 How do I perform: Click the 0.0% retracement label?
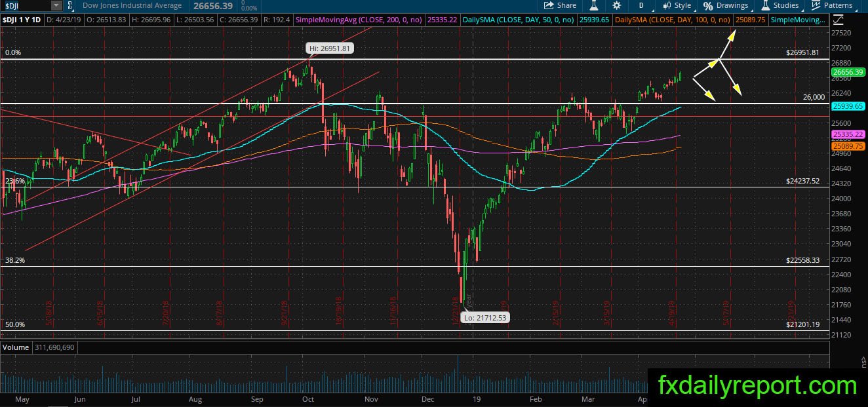13,52
